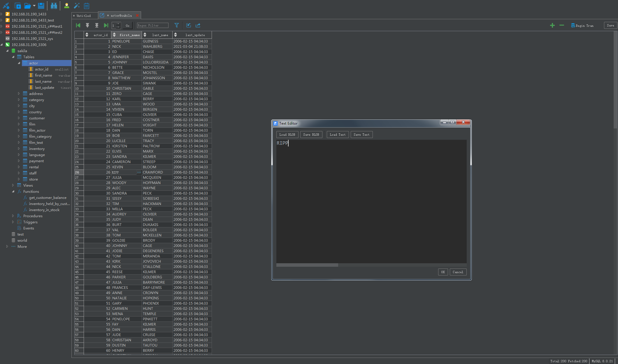Click the blue filter funnel icon
The width and height of the screenshot is (618, 364).
176,25
